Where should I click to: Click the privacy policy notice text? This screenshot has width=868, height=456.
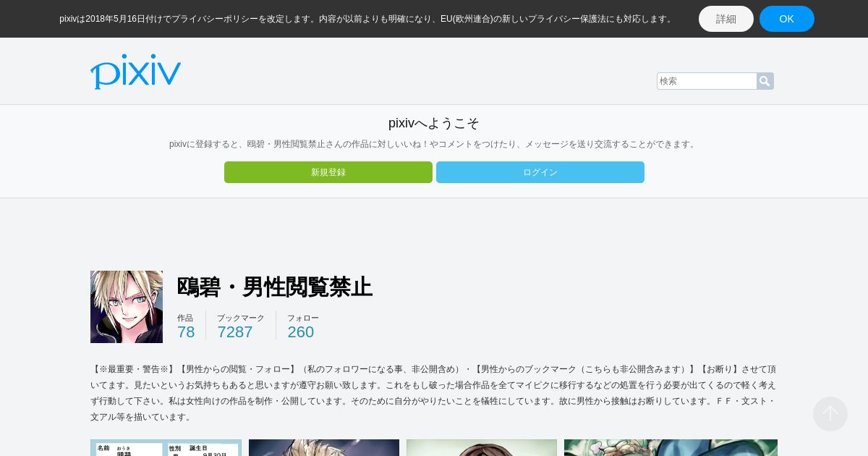click(x=367, y=19)
